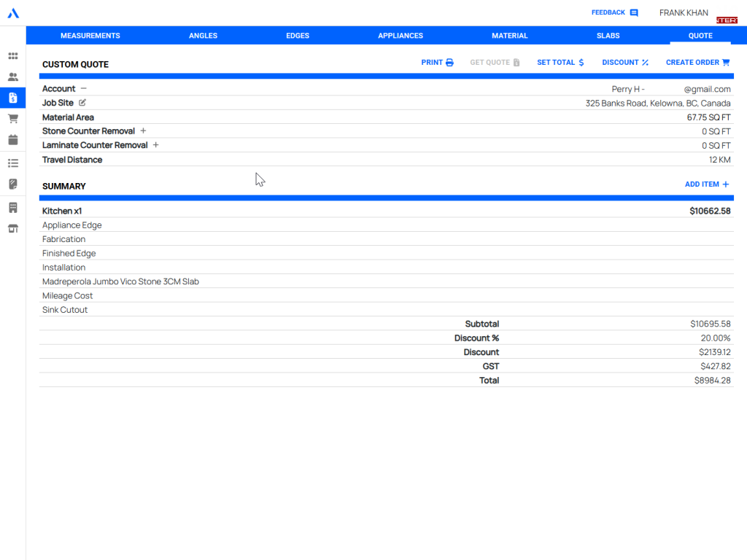Expand Stone Counter Removal with plus icon

[143, 131]
